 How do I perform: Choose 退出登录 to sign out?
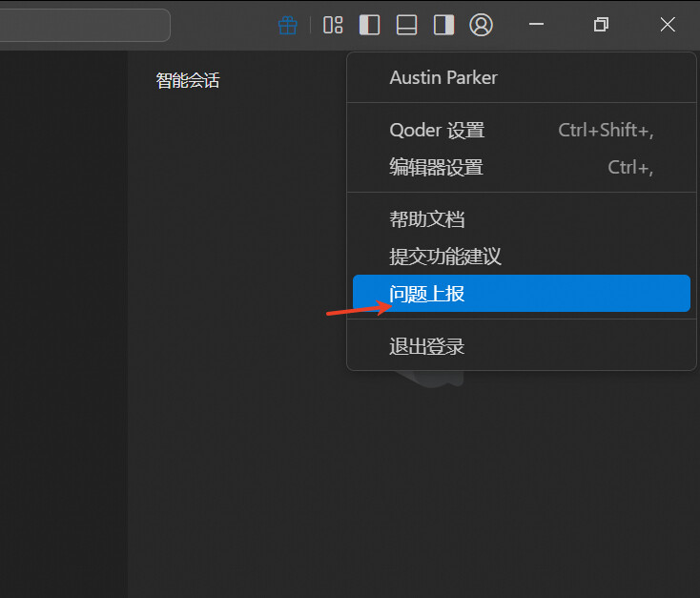(522, 346)
